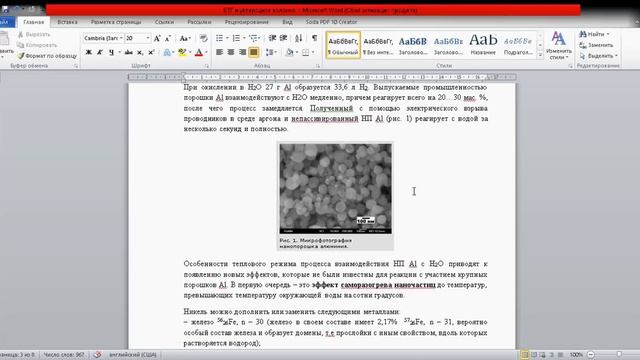Apply Название title style

(x=483, y=45)
